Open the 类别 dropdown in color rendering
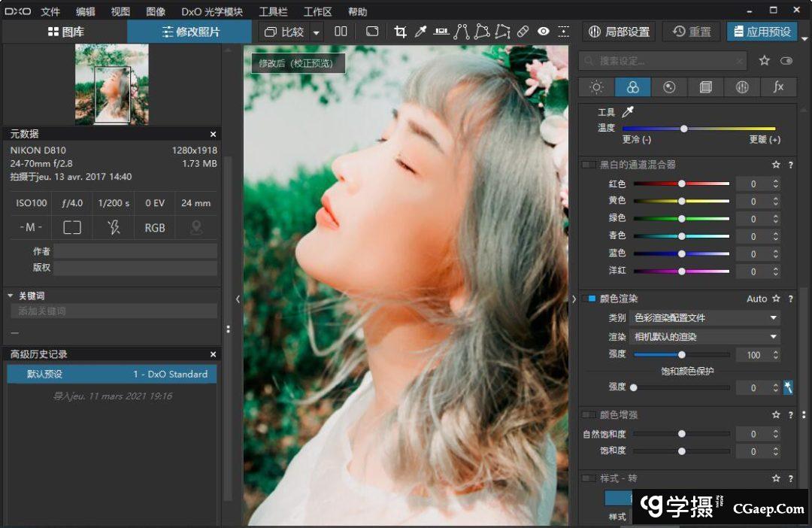The image size is (812, 528). [x=704, y=318]
